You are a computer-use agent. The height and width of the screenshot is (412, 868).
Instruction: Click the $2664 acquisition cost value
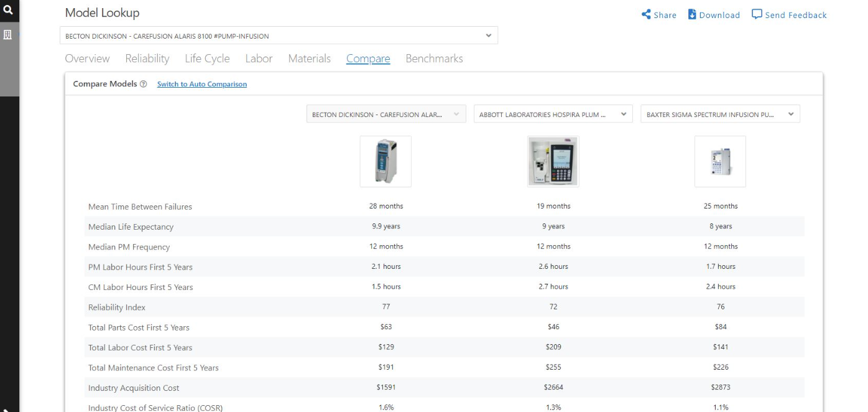coord(553,387)
